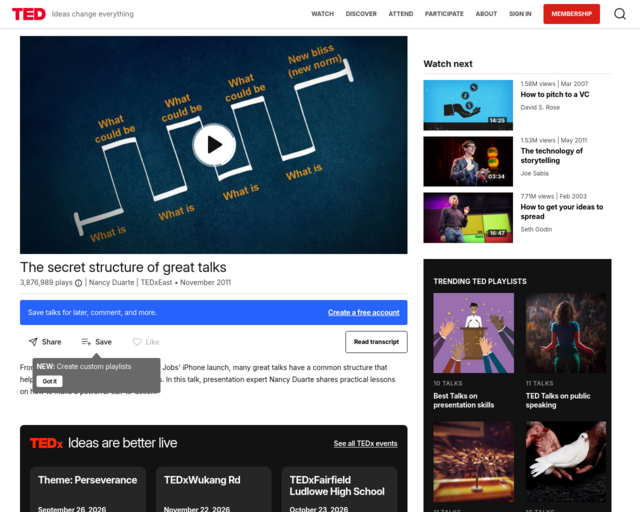
Task: Open How to pitch to a VC thumbnail
Action: (468, 105)
